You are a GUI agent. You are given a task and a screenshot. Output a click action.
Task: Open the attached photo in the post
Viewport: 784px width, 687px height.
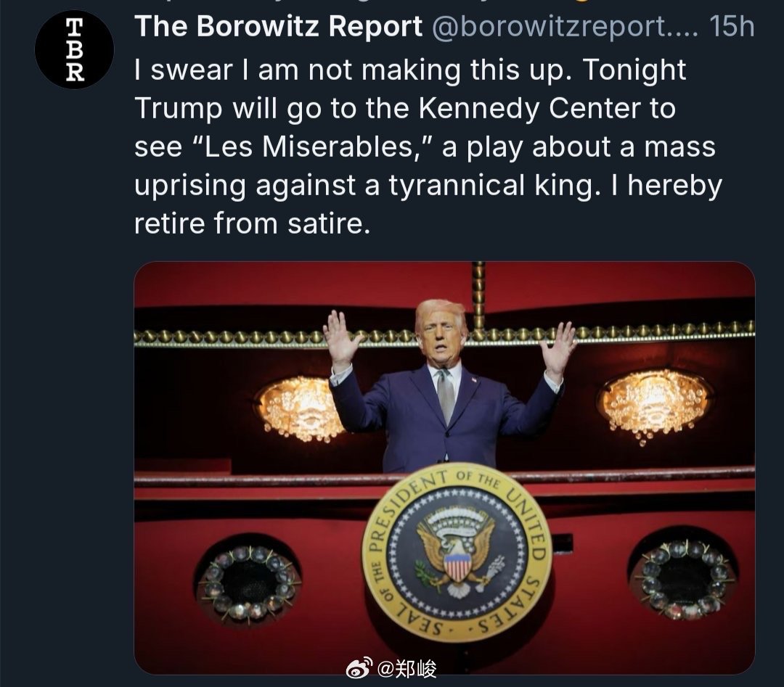pyautogui.click(x=444, y=468)
